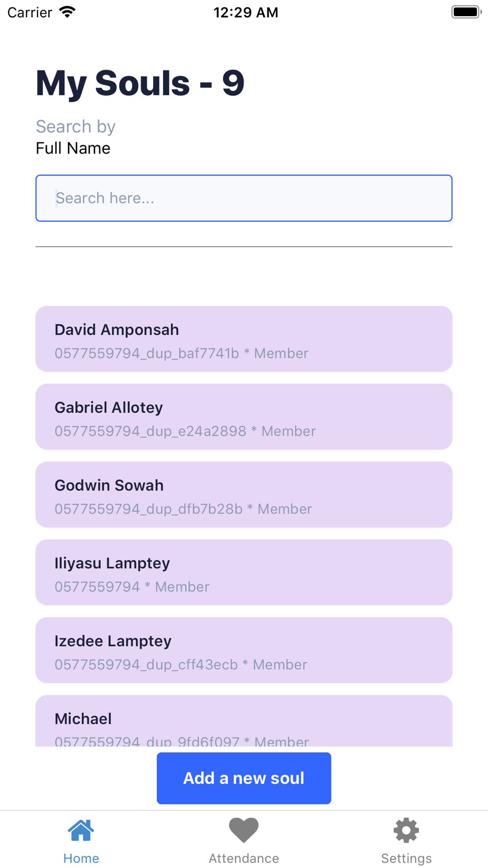Open Godwin Sowah's record
488x868 pixels.
(x=244, y=495)
